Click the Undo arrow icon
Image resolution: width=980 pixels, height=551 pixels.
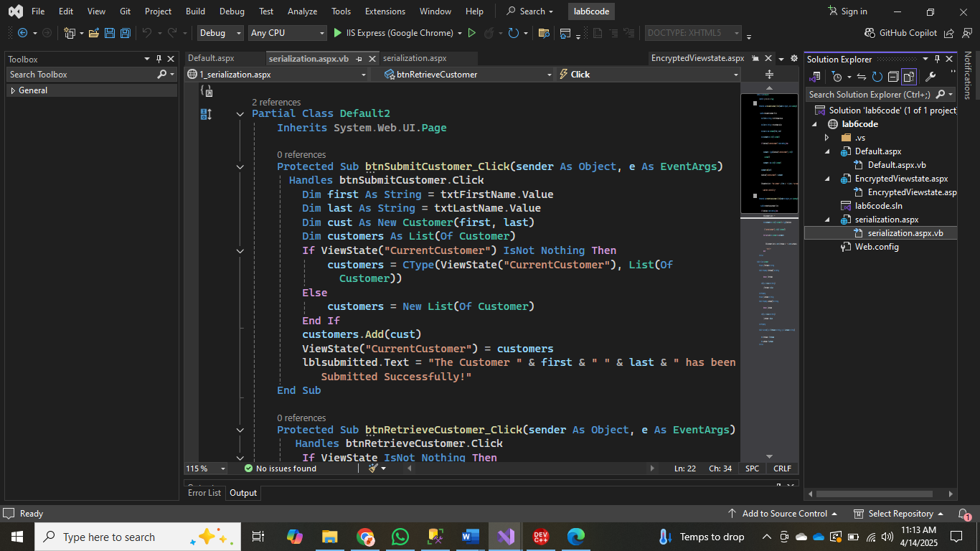147,33
